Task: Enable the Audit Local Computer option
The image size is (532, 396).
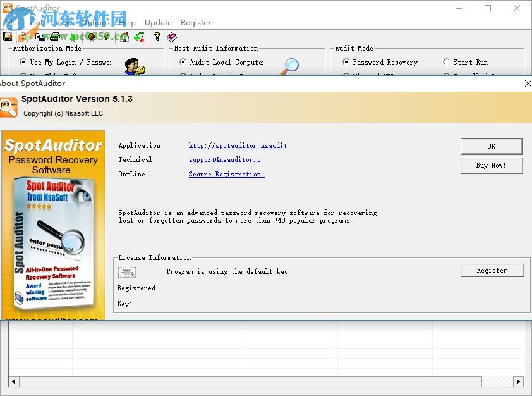Action: point(183,62)
